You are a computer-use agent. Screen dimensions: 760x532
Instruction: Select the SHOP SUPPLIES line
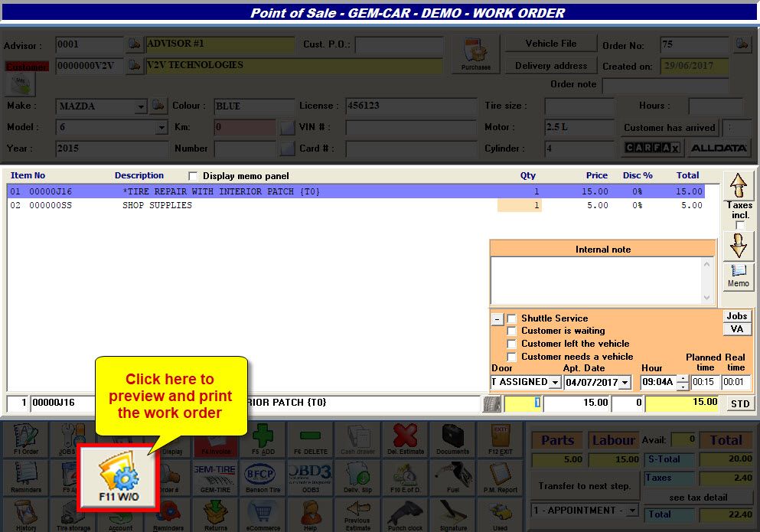(356, 205)
